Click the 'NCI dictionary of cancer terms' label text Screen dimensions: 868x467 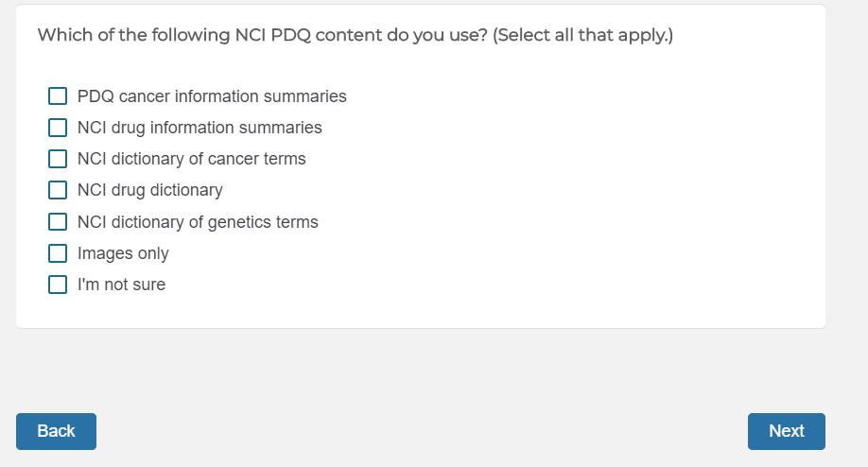192,159
